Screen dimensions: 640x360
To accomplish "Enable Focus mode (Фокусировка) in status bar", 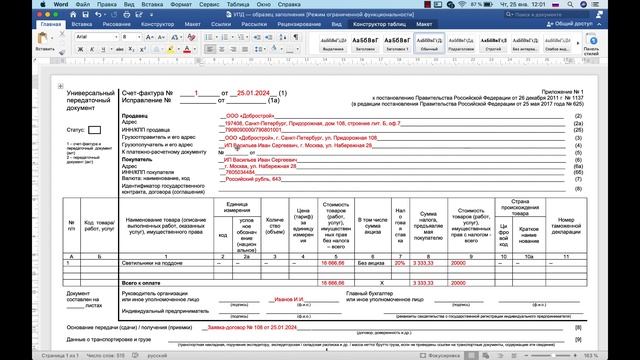I will (440, 356).
